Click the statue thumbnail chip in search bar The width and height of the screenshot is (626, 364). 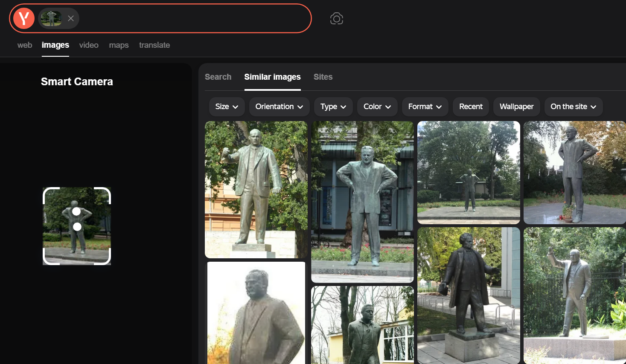click(52, 18)
